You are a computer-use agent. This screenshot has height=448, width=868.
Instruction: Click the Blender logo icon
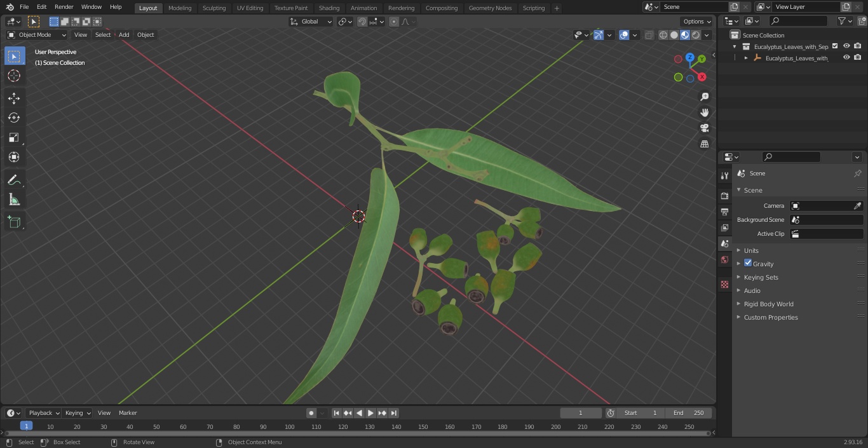coord(9,7)
